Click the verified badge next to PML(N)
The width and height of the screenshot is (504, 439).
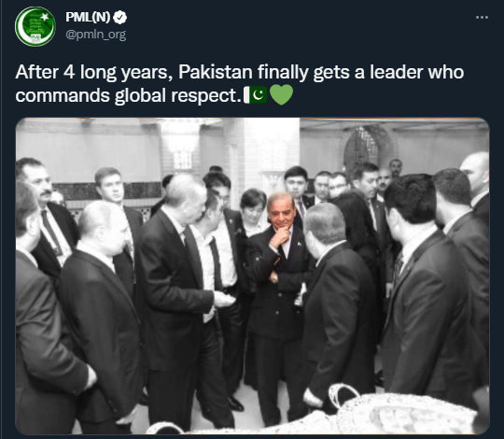(120, 18)
